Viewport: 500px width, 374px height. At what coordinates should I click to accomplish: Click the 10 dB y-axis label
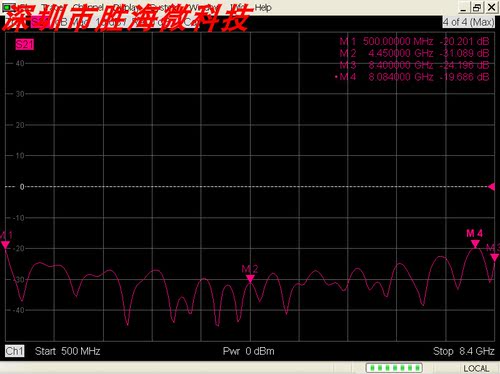coord(20,156)
